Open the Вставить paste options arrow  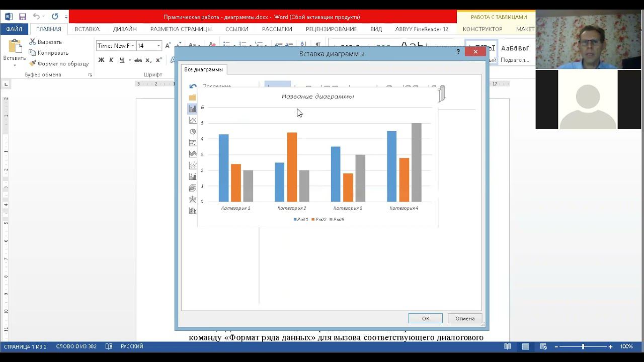pyautogui.click(x=15, y=65)
